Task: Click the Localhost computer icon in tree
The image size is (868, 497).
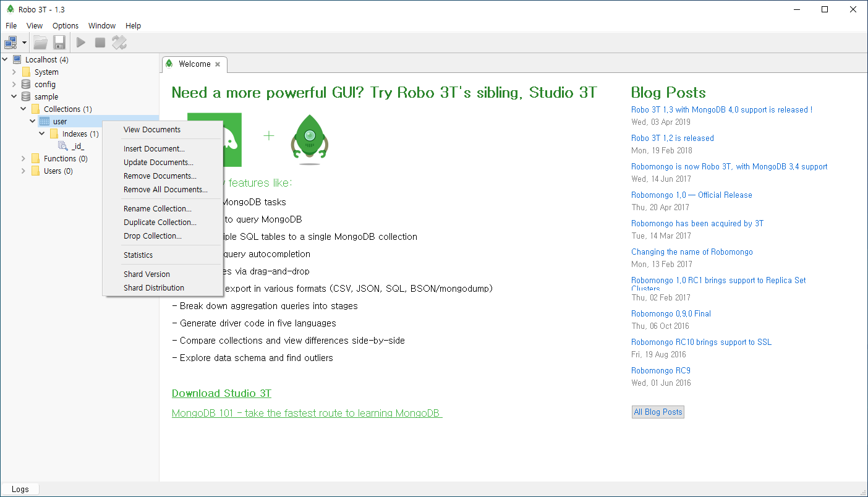Action: pyautogui.click(x=17, y=59)
